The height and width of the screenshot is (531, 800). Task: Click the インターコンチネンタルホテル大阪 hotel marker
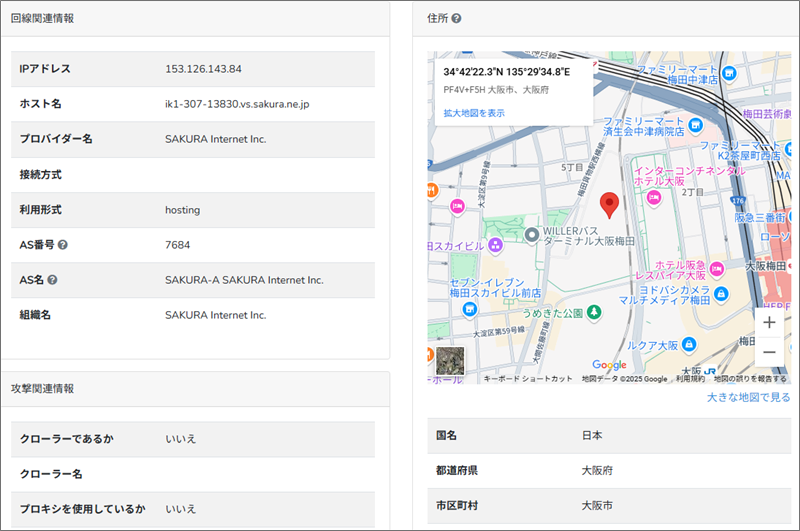[x=654, y=197]
